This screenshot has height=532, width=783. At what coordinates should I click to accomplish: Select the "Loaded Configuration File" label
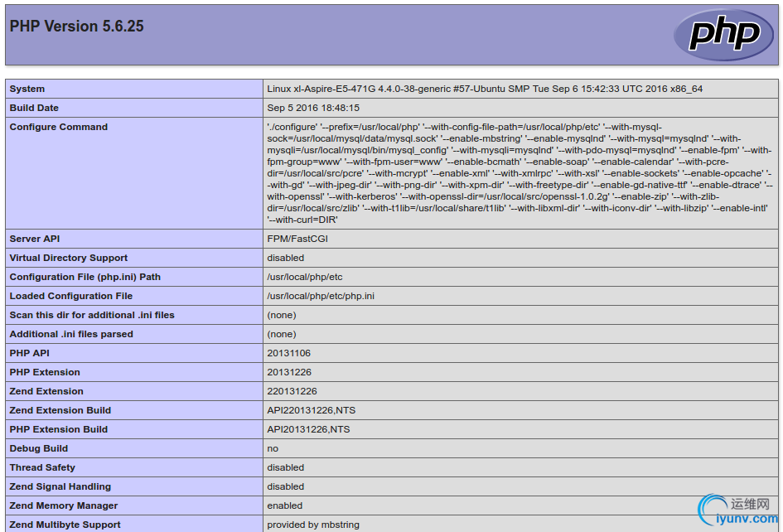click(x=71, y=296)
